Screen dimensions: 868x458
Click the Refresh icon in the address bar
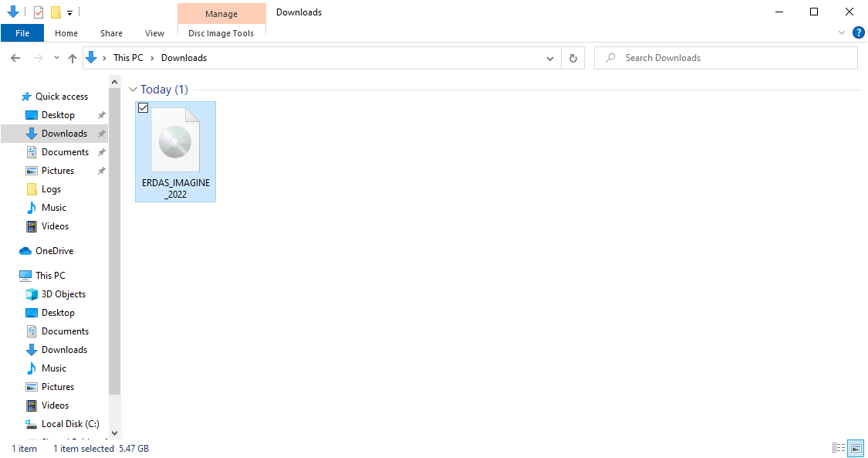572,57
